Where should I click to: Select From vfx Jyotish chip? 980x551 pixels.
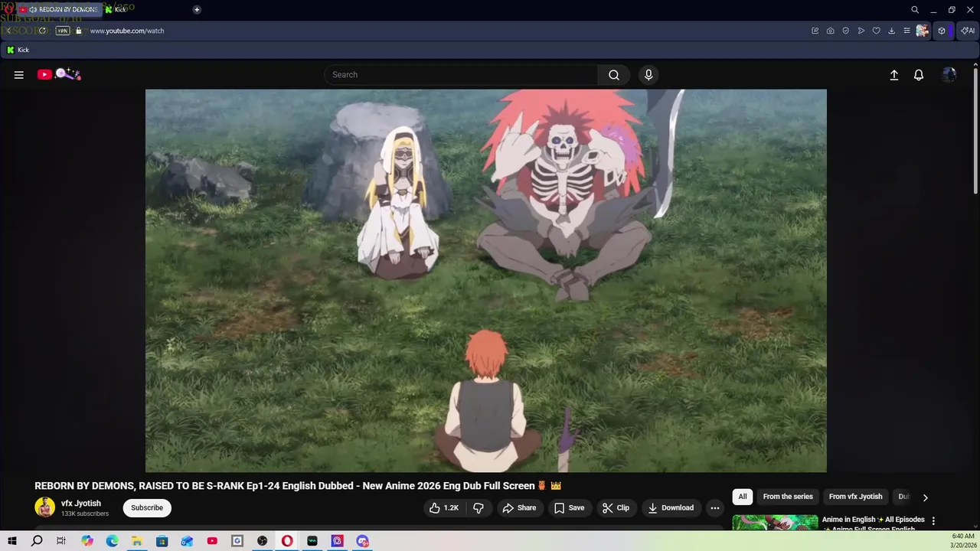click(855, 497)
